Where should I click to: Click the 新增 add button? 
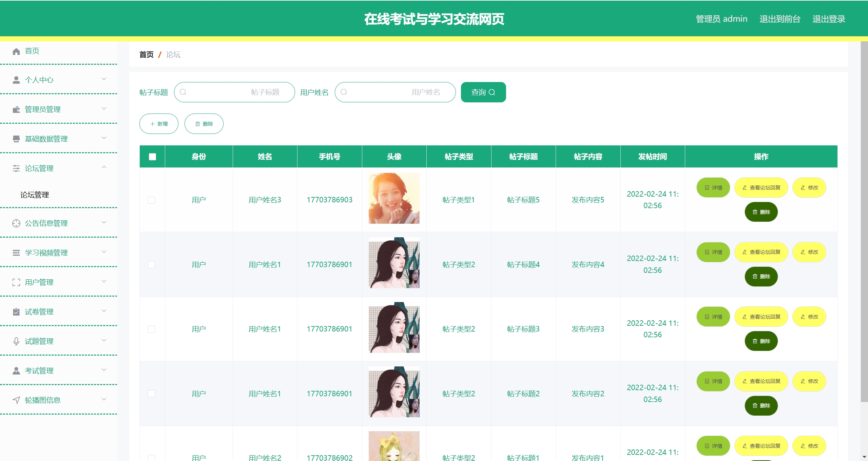(x=159, y=124)
